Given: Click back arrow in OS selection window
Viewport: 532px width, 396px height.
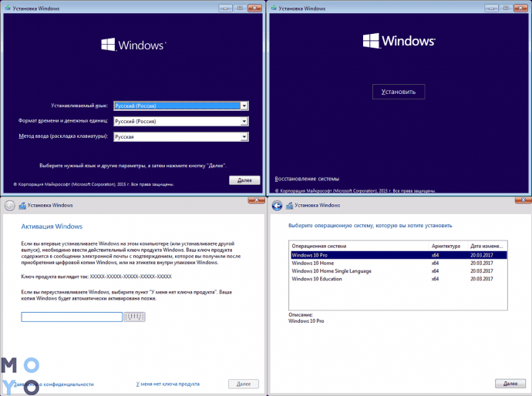Looking at the screenshot, I should coord(278,206).
